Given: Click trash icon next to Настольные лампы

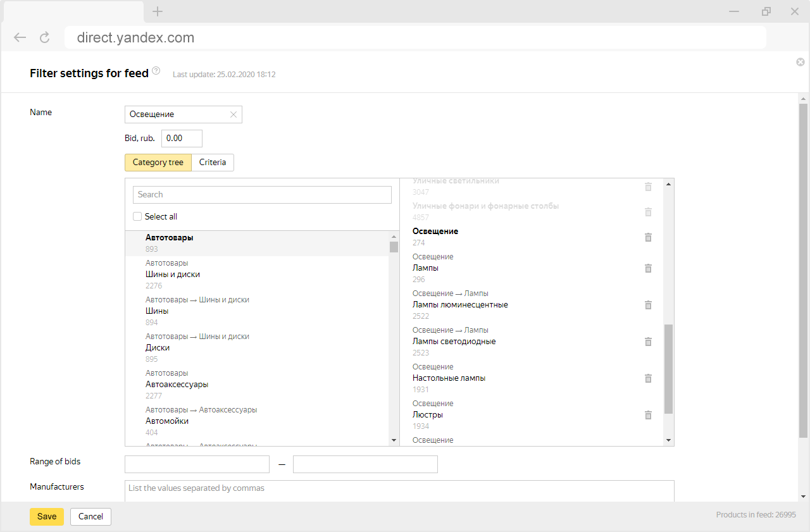Looking at the screenshot, I should 648,378.
